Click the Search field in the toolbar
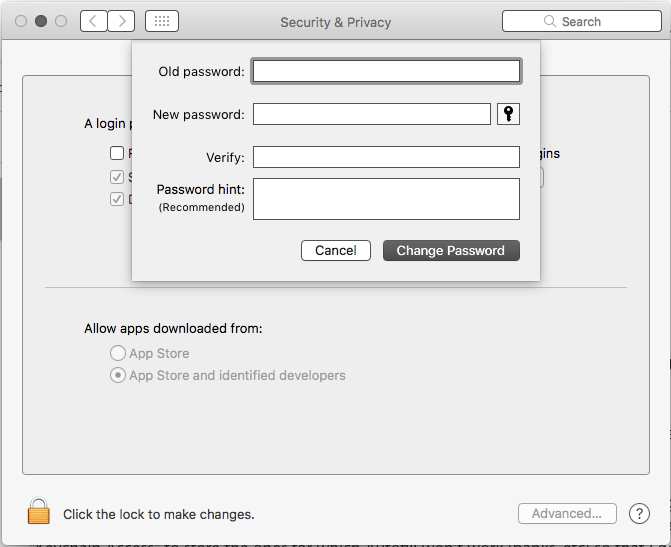 [581, 21]
